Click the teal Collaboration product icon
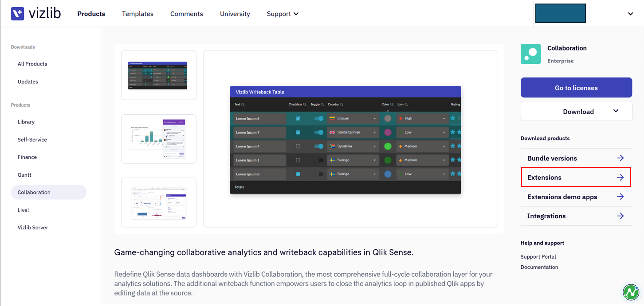The height and width of the screenshot is (306, 644). (x=530, y=54)
